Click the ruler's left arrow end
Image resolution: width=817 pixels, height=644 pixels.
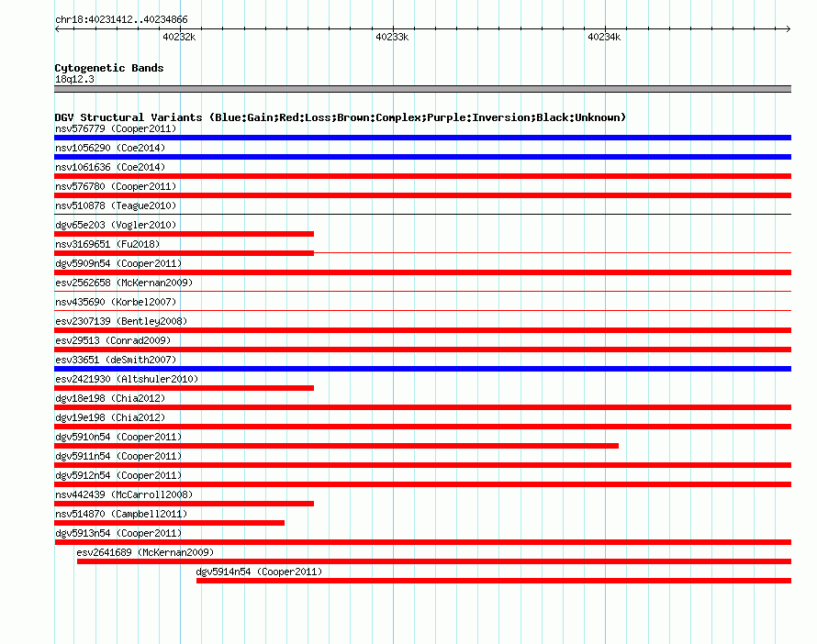pyautogui.click(x=57, y=28)
